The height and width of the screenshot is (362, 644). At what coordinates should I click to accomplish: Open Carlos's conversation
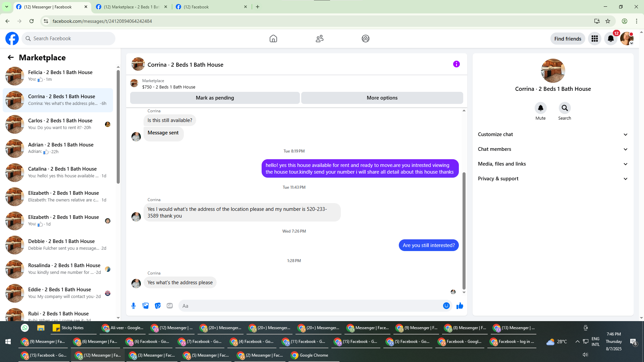pyautogui.click(x=58, y=124)
